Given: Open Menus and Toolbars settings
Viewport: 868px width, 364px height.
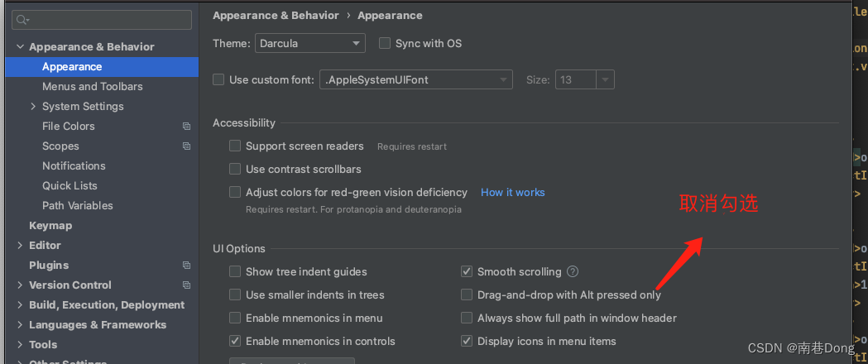Looking at the screenshot, I should click(93, 86).
